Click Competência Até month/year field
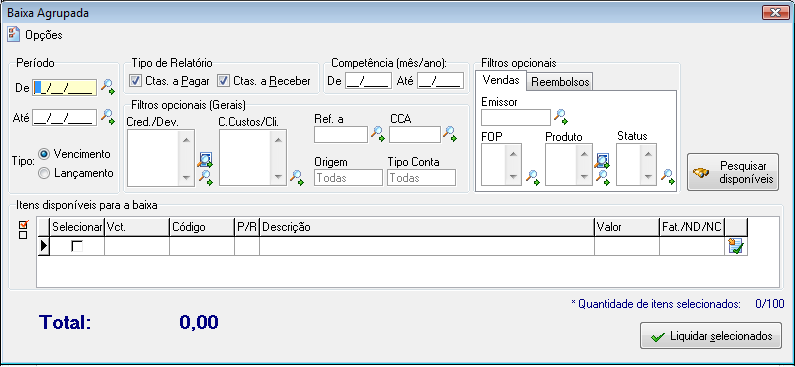Viewport: 795px width, 367px height. 441,81
